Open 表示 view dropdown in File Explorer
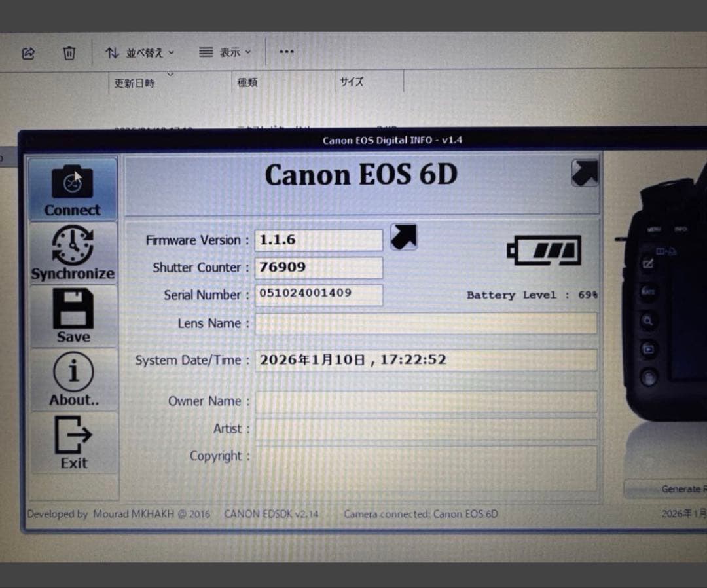 click(x=225, y=52)
